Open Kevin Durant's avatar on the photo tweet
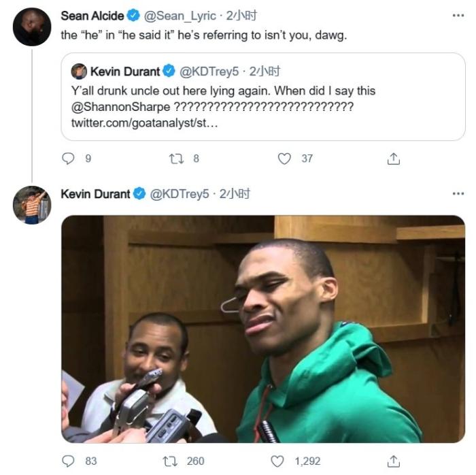 click(x=31, y=205)
